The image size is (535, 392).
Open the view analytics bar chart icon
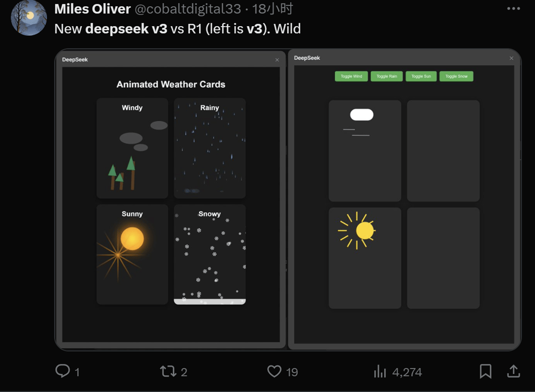380,371
